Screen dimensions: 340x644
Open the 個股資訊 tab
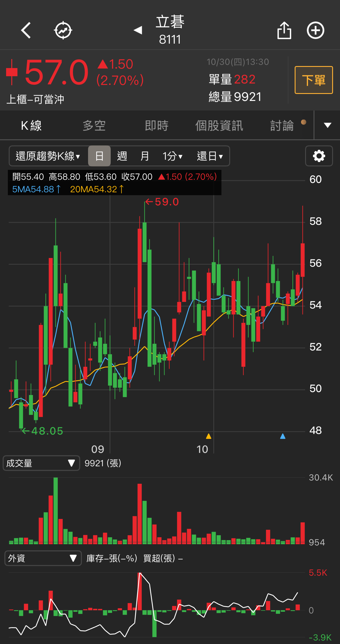click(x=219, y=126)
